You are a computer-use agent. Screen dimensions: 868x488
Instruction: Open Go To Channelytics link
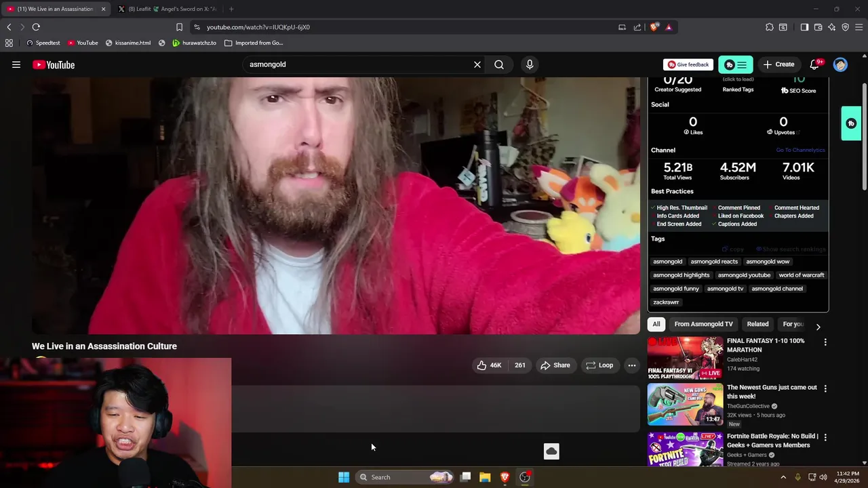pyautogui.click(x=800, y=150)
